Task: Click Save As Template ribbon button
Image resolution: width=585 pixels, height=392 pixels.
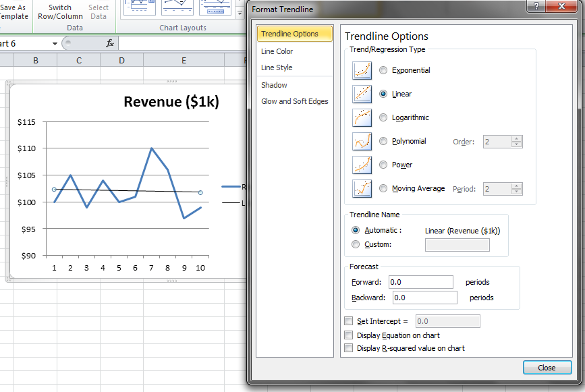Action: pos(13,12)
